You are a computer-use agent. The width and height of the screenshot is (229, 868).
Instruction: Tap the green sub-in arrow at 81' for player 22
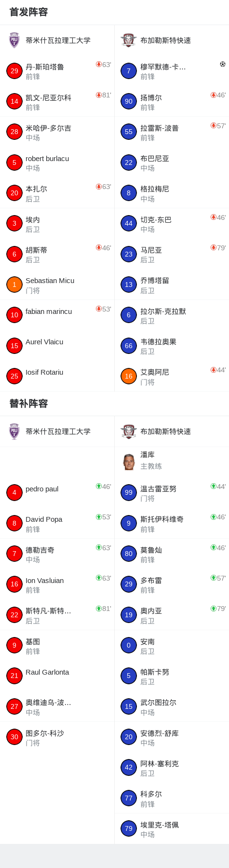[98, 609]
